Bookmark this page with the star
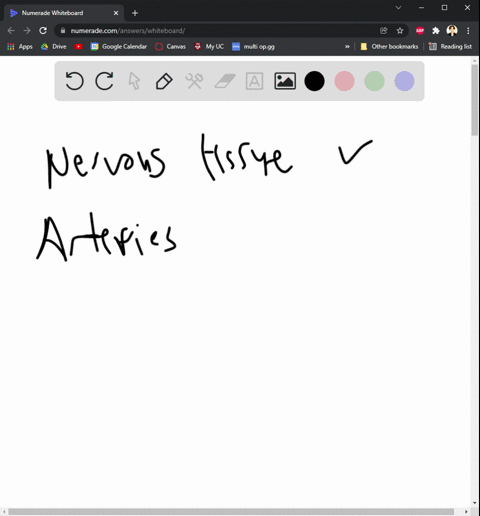The image size is (480, 516). point(400,31)
